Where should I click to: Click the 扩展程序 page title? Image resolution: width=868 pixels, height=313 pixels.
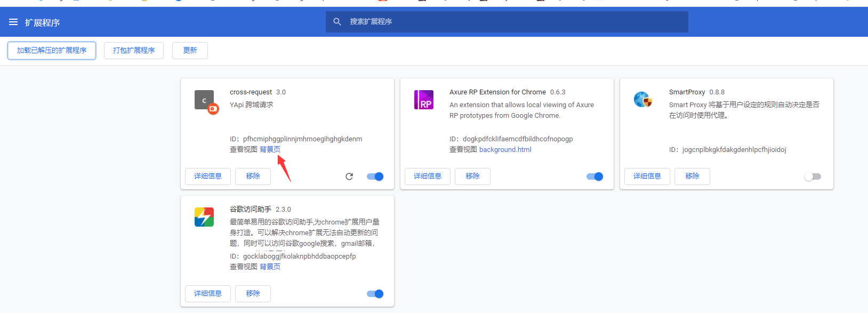click(42, 22)
